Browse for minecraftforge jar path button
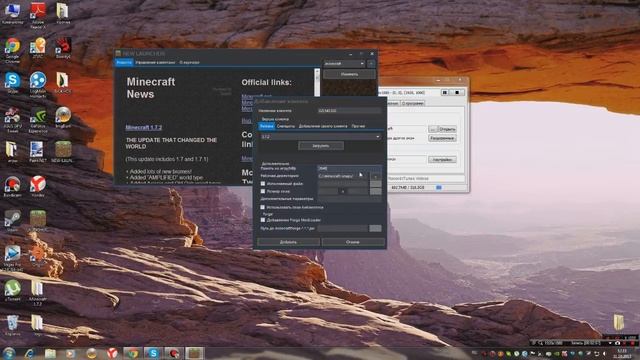Viewport: 640px width, 360px height. click(x=376, y=229)
